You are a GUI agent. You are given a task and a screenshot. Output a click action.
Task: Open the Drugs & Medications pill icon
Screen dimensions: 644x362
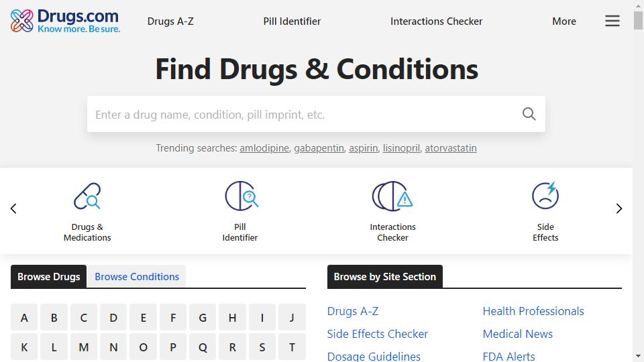[87, 196]
